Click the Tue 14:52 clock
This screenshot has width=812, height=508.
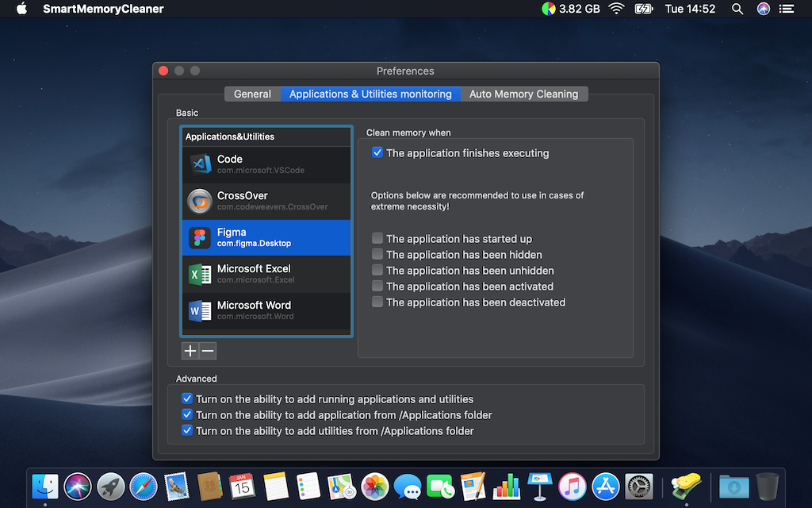point(690,9)
